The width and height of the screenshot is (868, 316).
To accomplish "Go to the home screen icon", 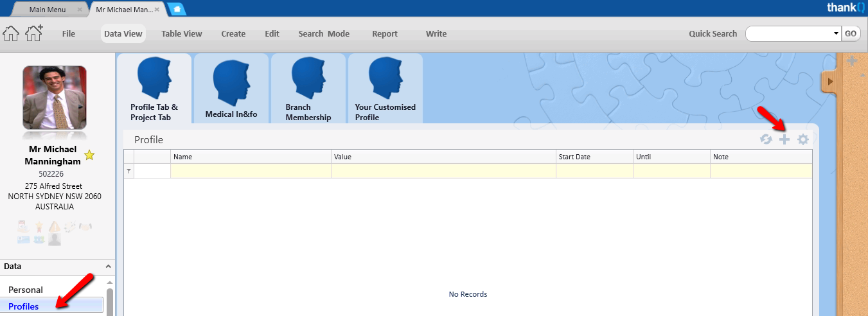I will [x=11, y=33].
